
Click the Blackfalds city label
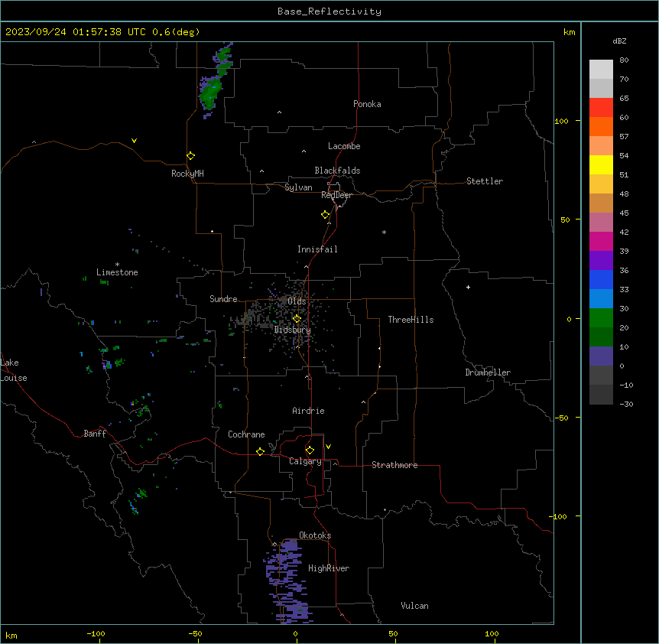click(x=337, y=171)
